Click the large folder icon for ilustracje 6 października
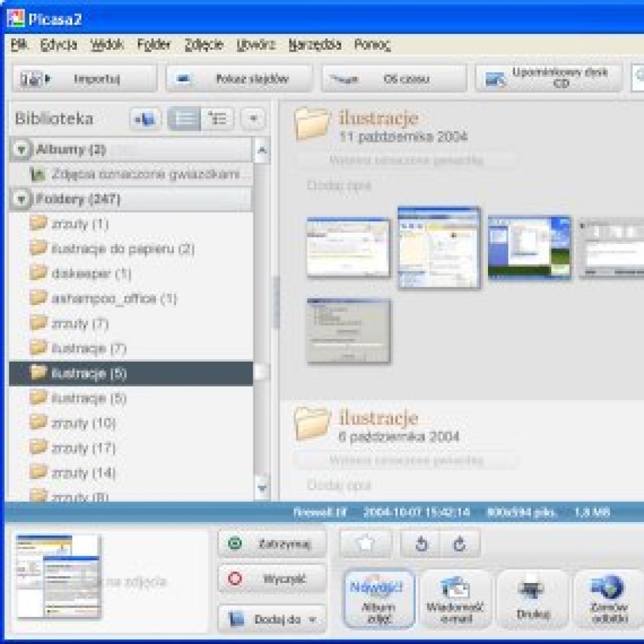 (x=312, y=423)
